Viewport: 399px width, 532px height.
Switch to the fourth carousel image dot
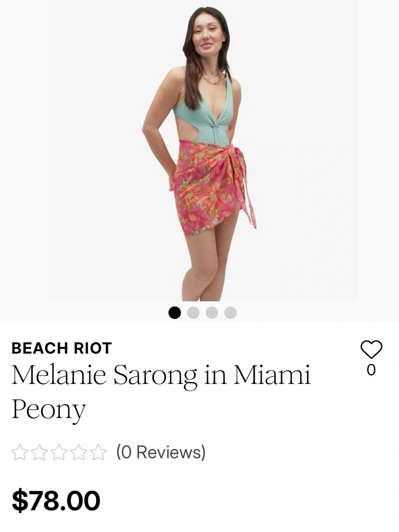[230, 312]
